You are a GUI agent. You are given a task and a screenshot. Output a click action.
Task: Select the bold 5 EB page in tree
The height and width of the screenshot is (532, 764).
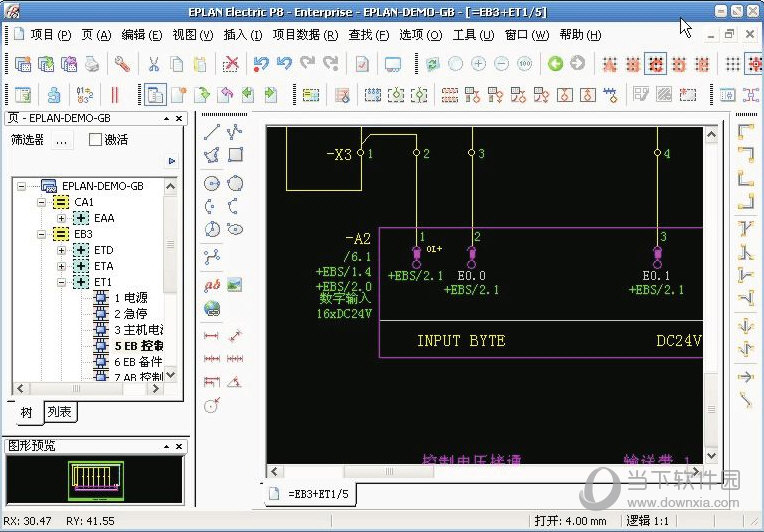138,346
